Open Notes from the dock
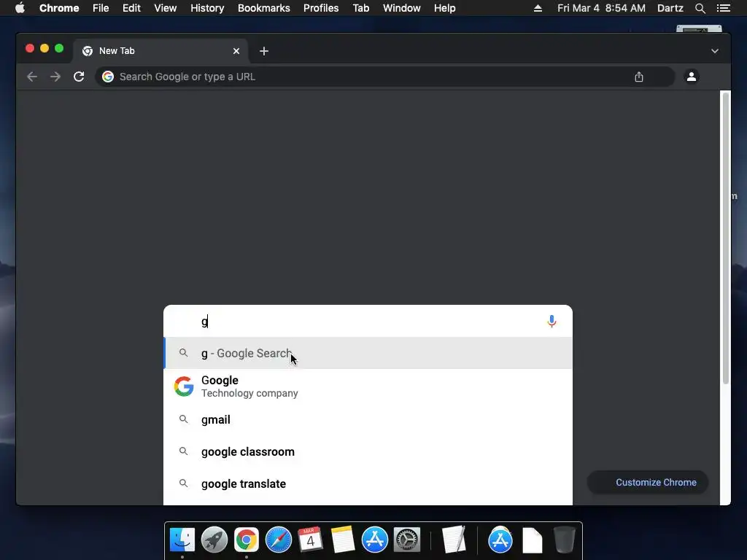 (343, 540)
